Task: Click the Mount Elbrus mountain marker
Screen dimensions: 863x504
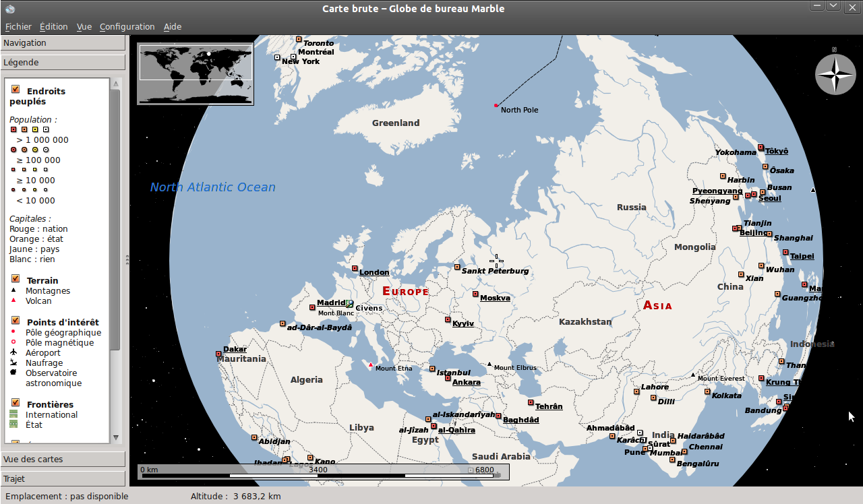Action: [x=489, y=364]
